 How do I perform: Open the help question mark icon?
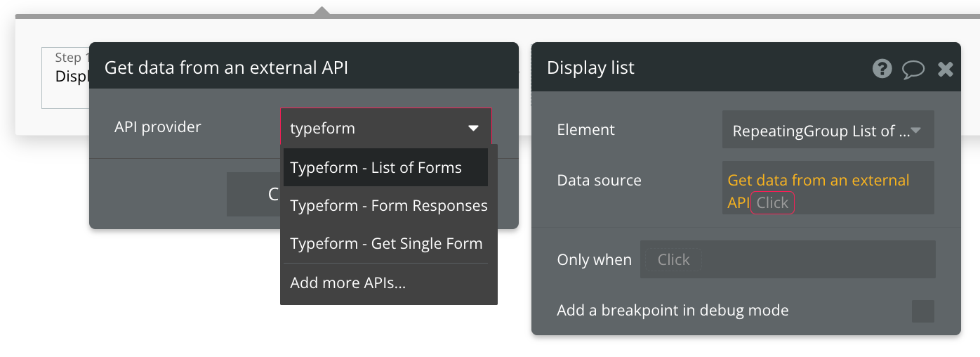point(882,68)
